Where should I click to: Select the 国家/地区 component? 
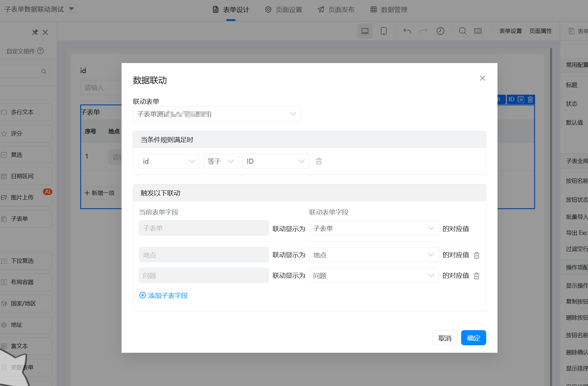coord(26,304)
